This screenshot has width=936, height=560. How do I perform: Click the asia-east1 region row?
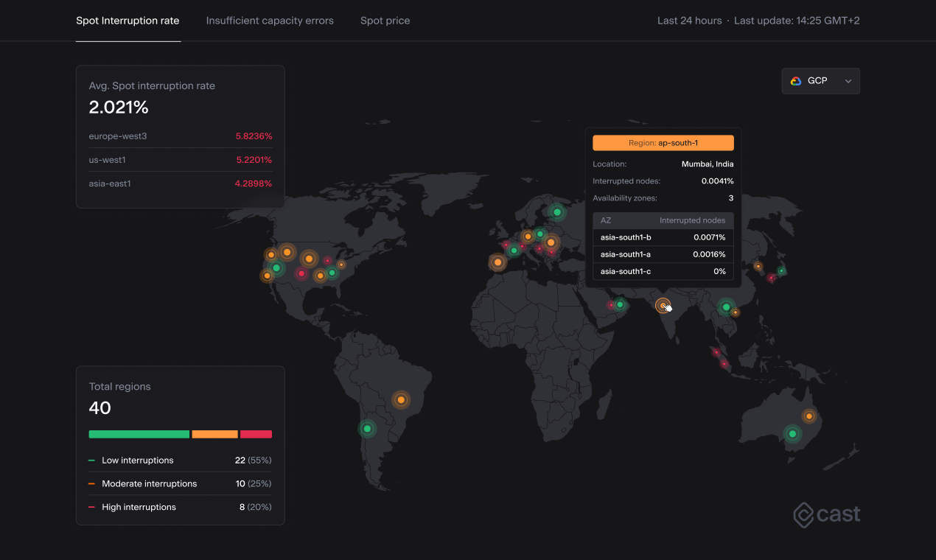tap(181, 183)
